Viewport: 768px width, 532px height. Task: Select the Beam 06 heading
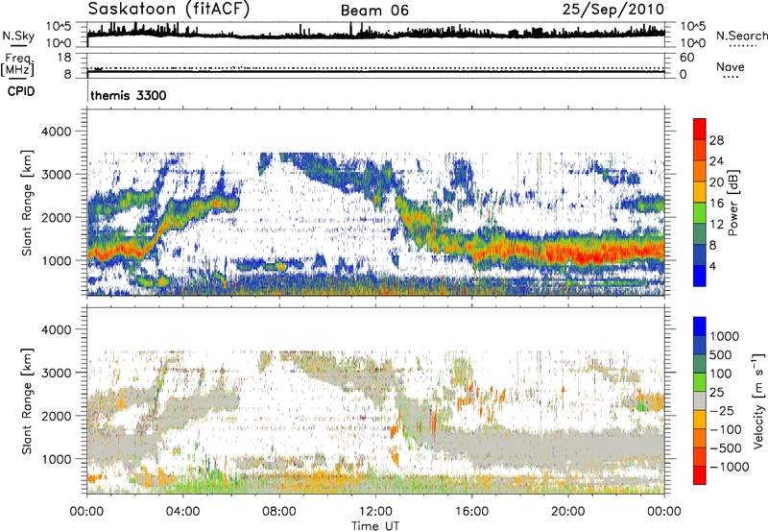(x=374, y=11)
